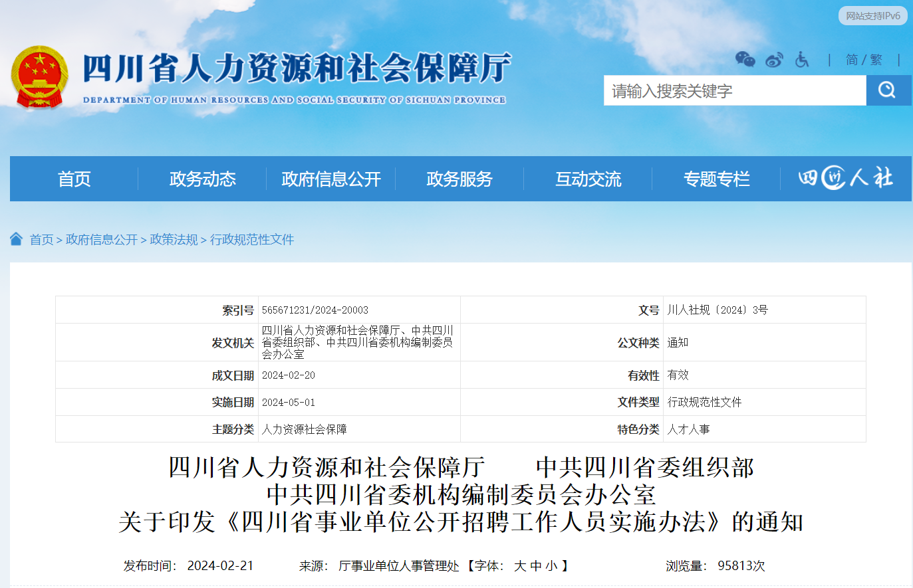Image resolution: width=913 pixels, height=588 pixels.
Task: Click the 有效性 label cell
Action: click(x=562, y=375)
